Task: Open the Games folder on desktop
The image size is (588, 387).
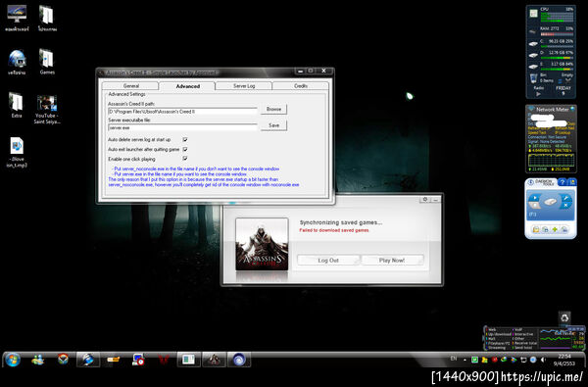Action: (x=47, y=62)
